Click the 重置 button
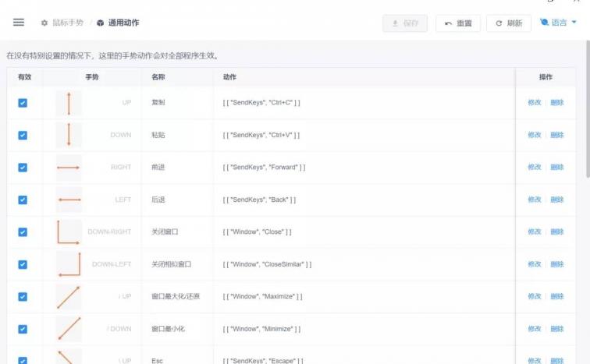Image resolution: width=590 pixels, height=364 pixels. [x=458, y=23]
